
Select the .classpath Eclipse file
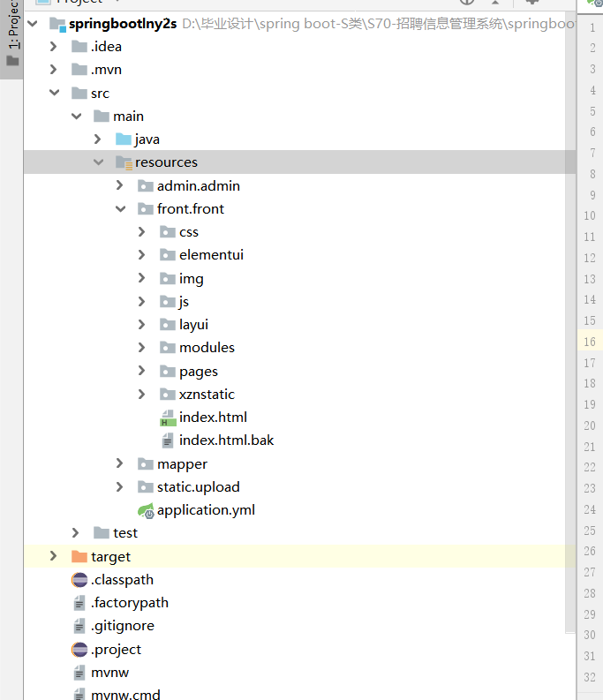point(121,580)
